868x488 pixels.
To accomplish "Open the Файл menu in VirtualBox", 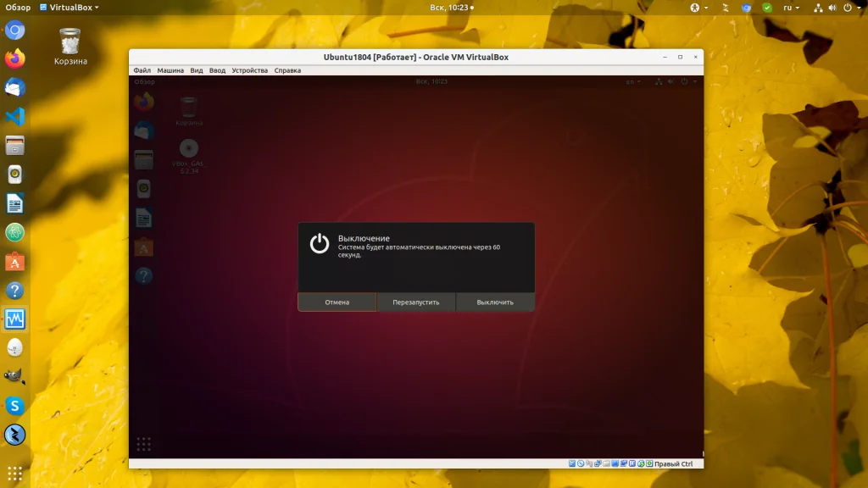I will click(142, 70).
